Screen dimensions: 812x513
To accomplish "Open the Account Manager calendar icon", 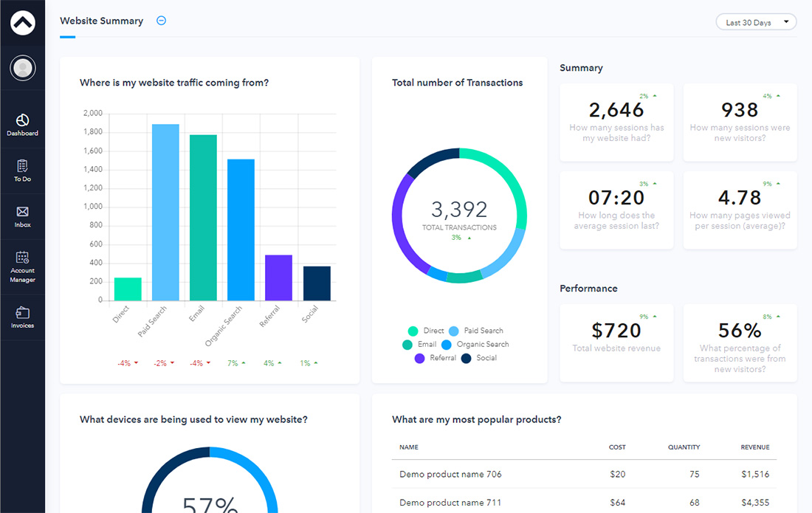I will pyautogui.click(x=22, y=257).
